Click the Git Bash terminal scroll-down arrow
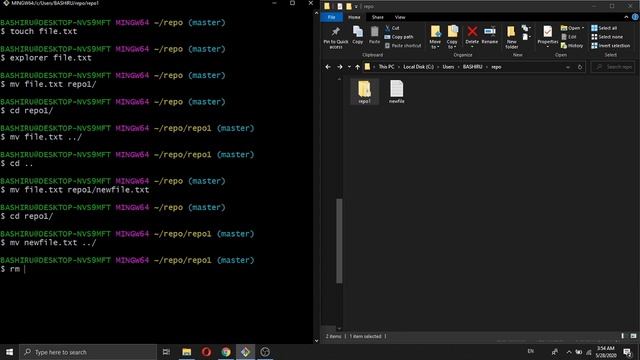 316,340
